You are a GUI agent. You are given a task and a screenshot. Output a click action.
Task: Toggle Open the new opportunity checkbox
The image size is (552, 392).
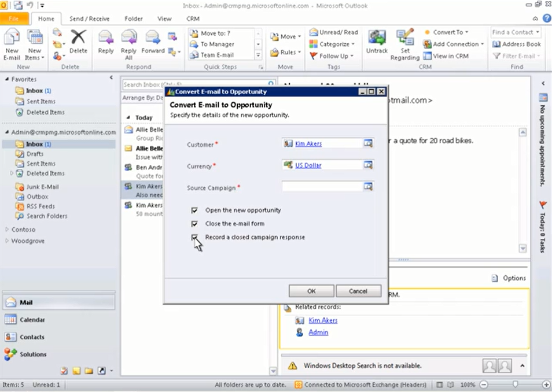194,210
